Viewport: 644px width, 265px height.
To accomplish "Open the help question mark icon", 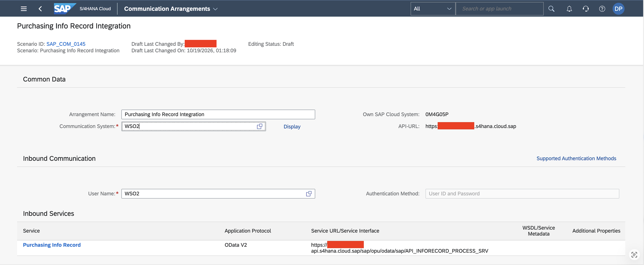I will 602,9.
